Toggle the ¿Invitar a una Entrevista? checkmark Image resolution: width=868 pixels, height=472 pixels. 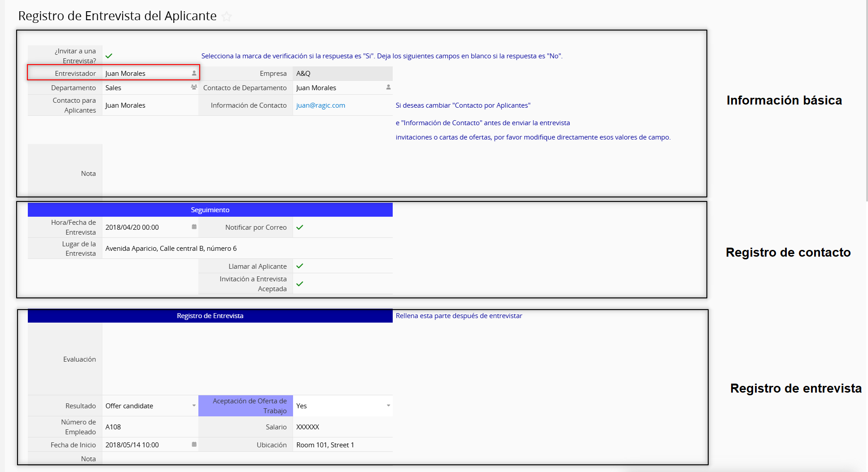click(109, 56)
